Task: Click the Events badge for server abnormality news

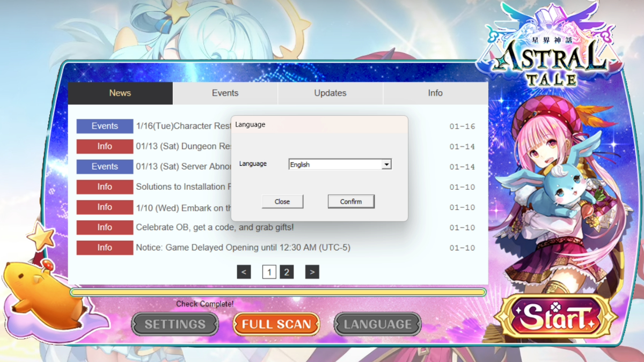Action: (x=104, y=166)
